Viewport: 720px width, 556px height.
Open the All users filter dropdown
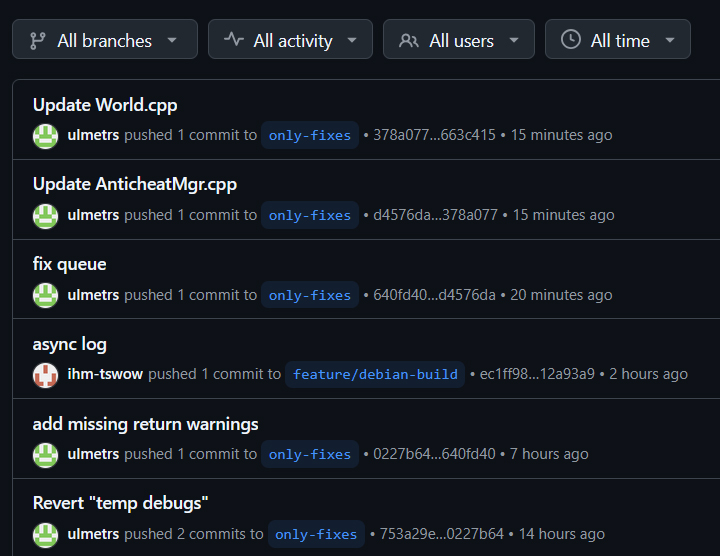459,39
